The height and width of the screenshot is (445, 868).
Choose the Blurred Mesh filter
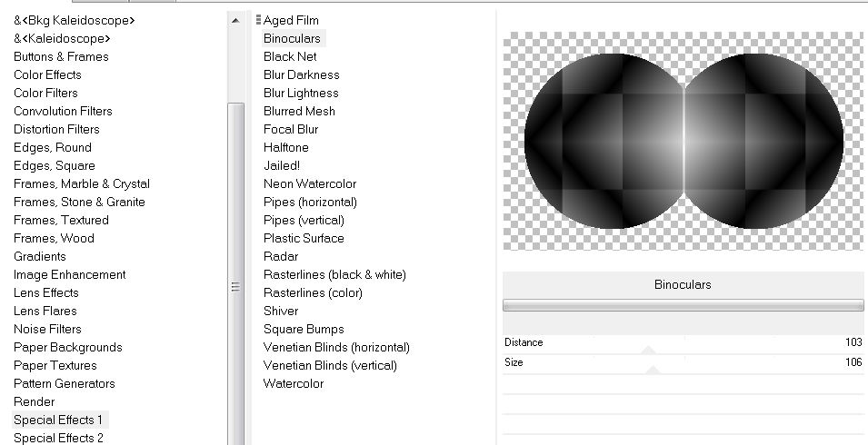coord(299,111)
